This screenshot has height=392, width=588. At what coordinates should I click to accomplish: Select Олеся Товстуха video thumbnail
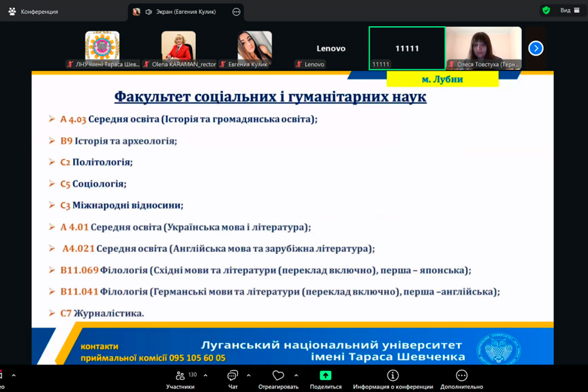(483, 48)
